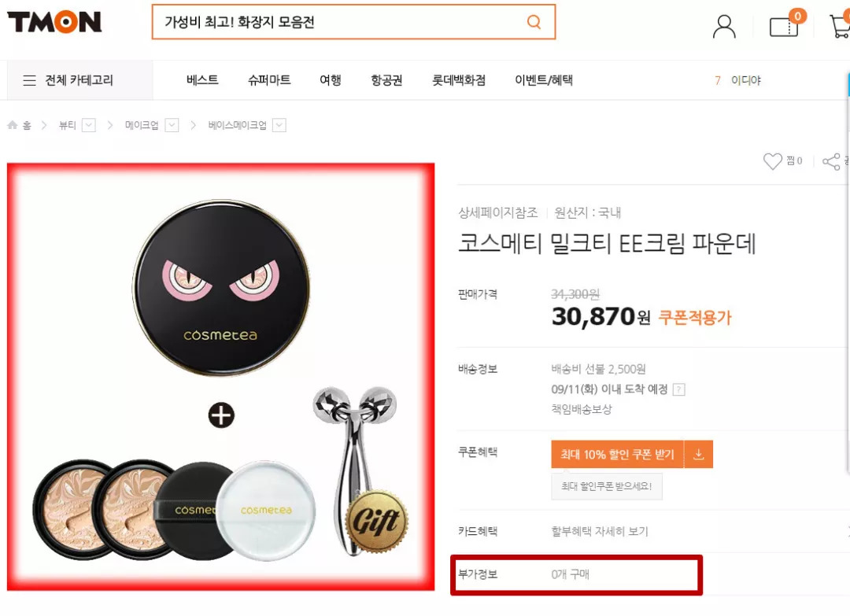Viewport: 850px width, 616px height.
Task: Click the orange search magnifier icon
Action: coord(534,23)
